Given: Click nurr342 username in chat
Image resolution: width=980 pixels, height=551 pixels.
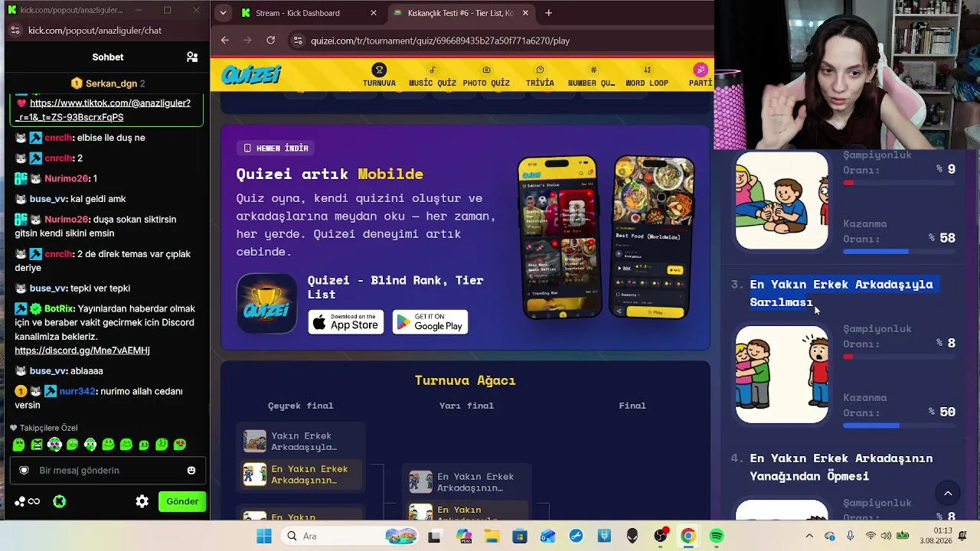Looking at the screenshot, I should (x=77, y=391).
